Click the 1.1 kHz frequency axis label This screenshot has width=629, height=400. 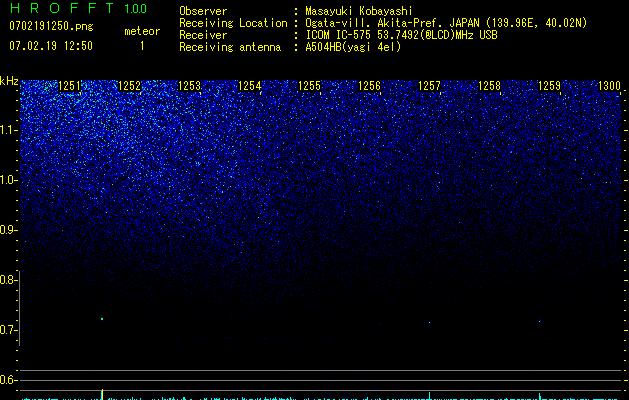tap(8, 130)
